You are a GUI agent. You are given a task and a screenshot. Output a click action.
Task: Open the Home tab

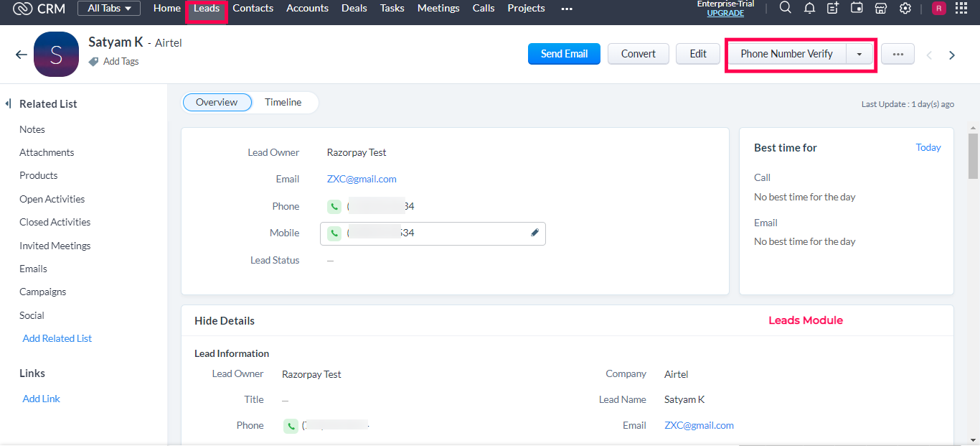tap(167, 8)
